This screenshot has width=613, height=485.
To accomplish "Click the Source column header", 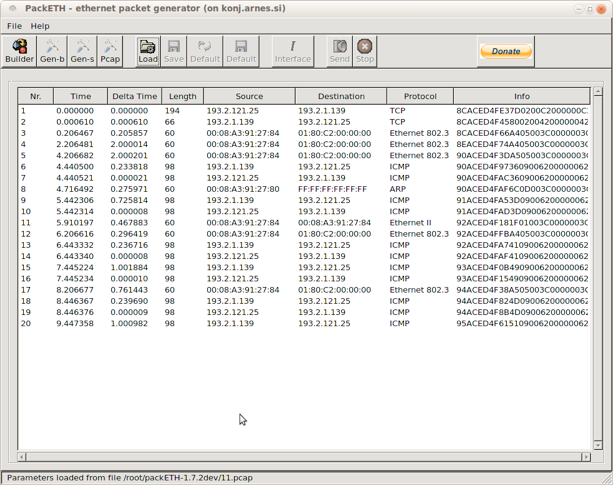I will tap(249, 97).
